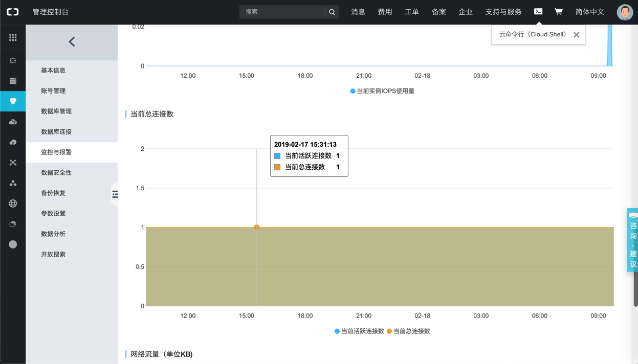Open the 支持与服务 menu
638x364 pixels.
(x=503, y=12)
